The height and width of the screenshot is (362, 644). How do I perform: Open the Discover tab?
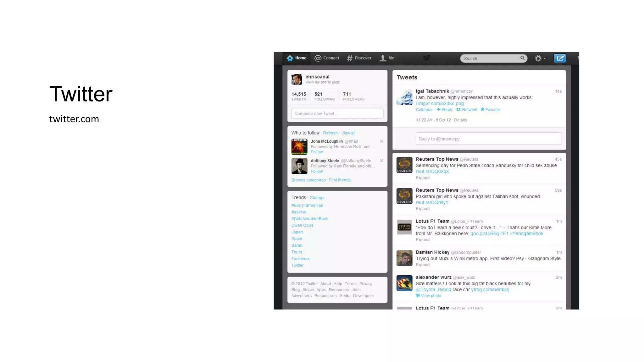(359, 58)
